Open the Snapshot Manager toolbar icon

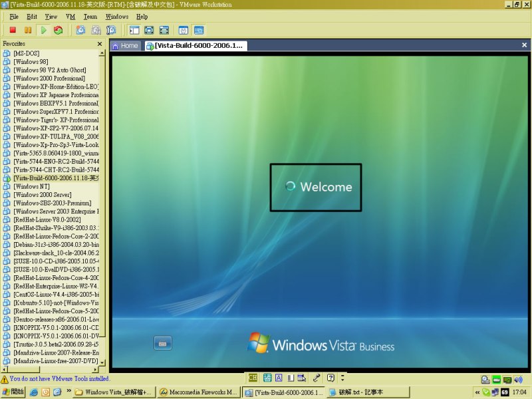(x=111, y=30)
